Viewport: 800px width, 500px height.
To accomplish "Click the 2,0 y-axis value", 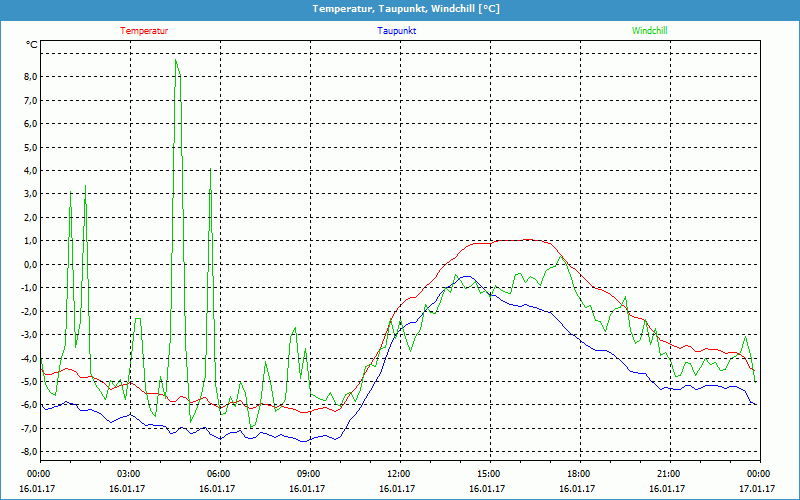I will [x=30, y=217].
